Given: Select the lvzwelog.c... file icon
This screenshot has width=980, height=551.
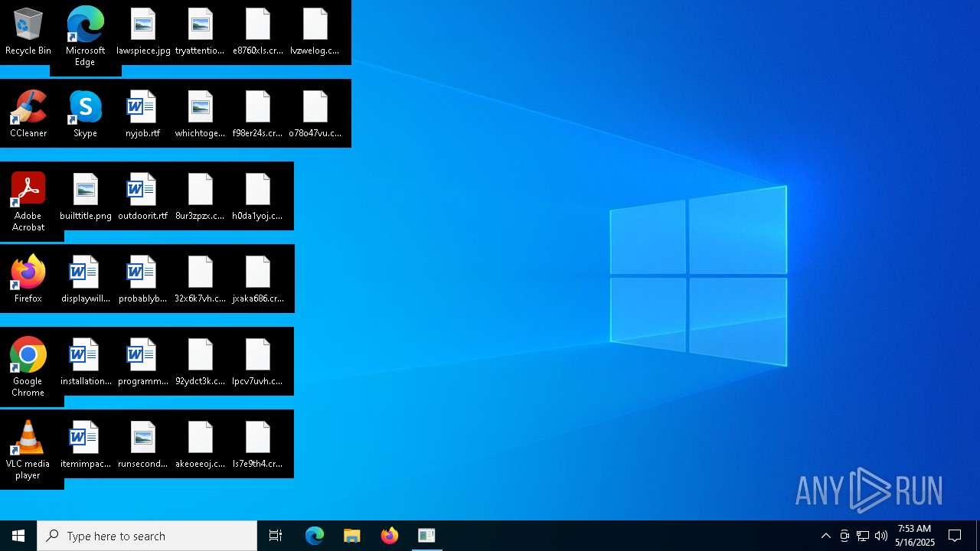Looking at the screenshot, I should click(315, 32).
